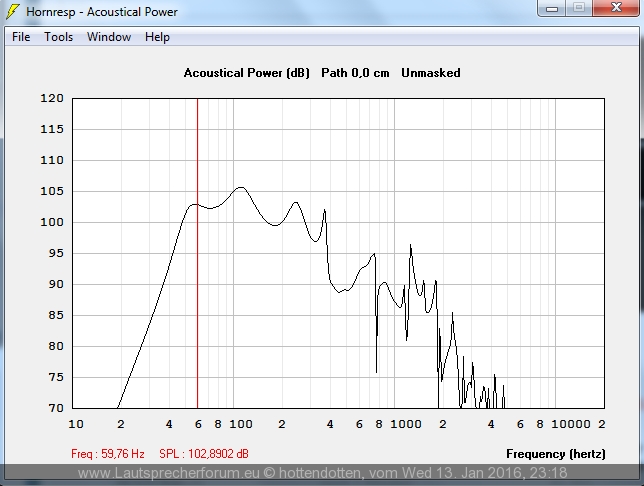Click the Path 0,0 cm label
This screenshot has width=644, height=486.
tap(355, 73)
